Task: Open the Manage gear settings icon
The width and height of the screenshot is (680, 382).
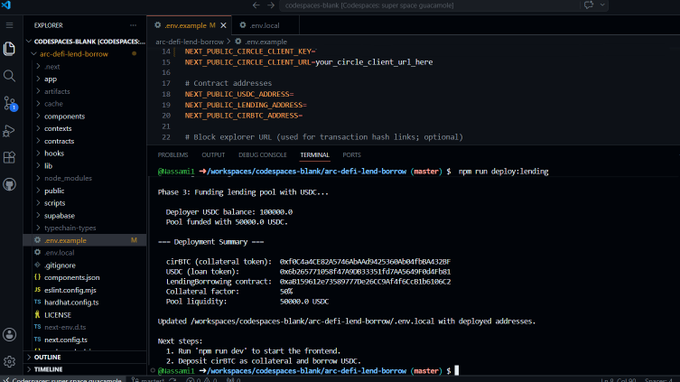Action: coord(9,361)
